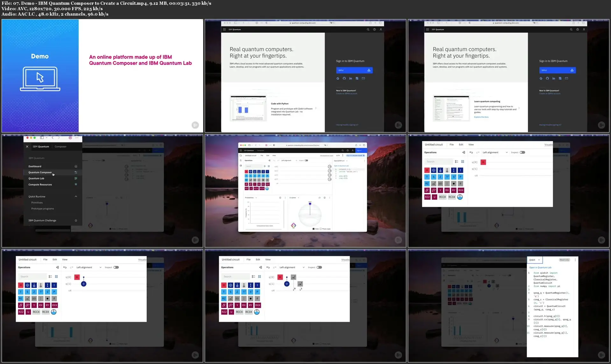Open Edit menu in H-plus-CNOT circuit frame
This screenshot has height=364, width=611.
(55, 260)
